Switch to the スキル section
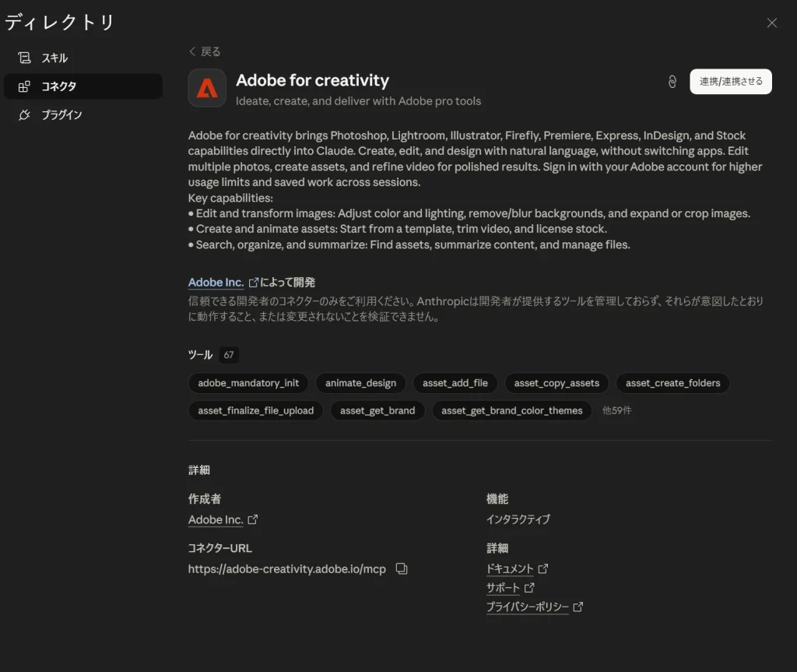This screenshot has width=797, height=672. click(54, 58)
